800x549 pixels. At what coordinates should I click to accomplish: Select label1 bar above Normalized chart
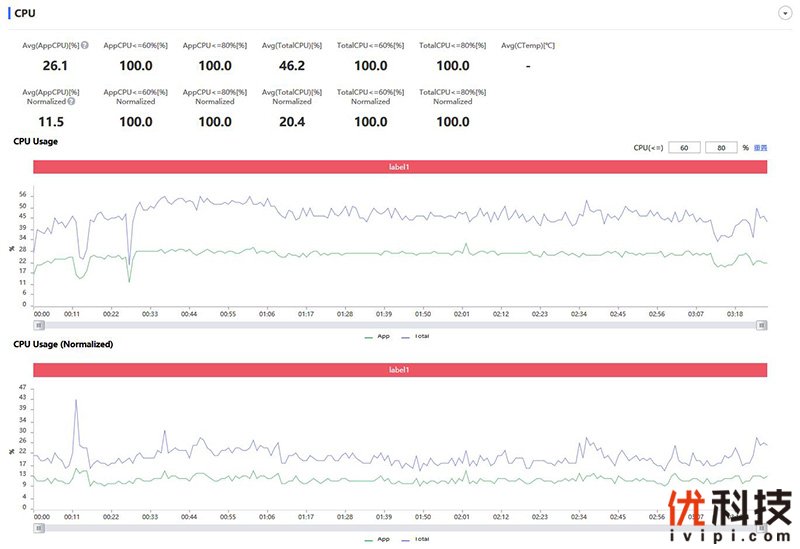[399, 370]
